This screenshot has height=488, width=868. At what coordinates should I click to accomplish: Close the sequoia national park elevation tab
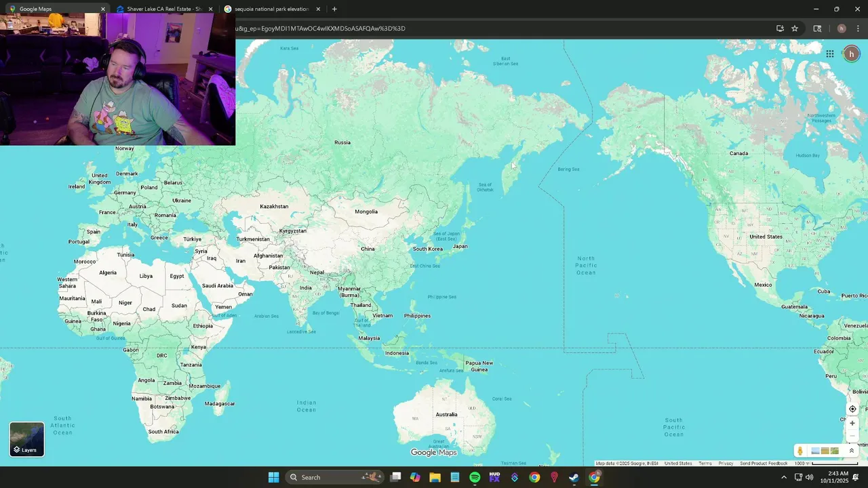click(x=318, y=9)
